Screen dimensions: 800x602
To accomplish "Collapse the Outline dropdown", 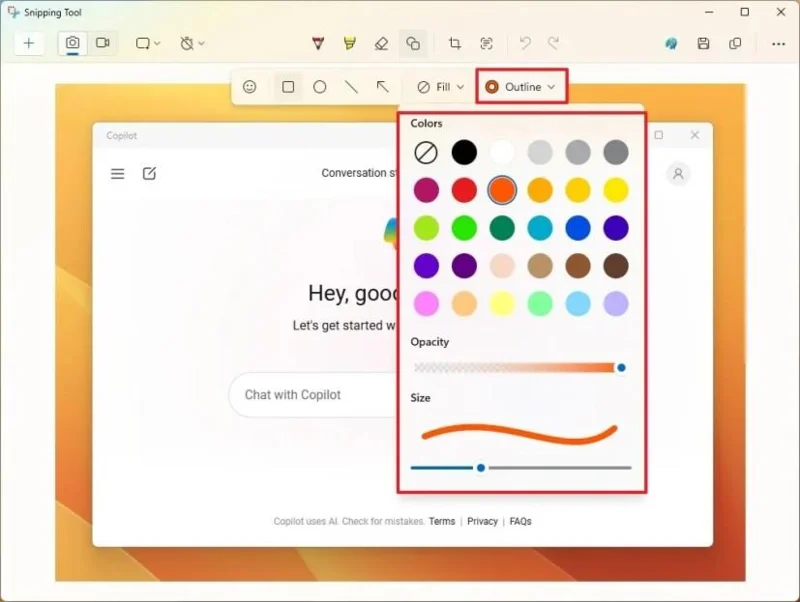I will point(521,87).
